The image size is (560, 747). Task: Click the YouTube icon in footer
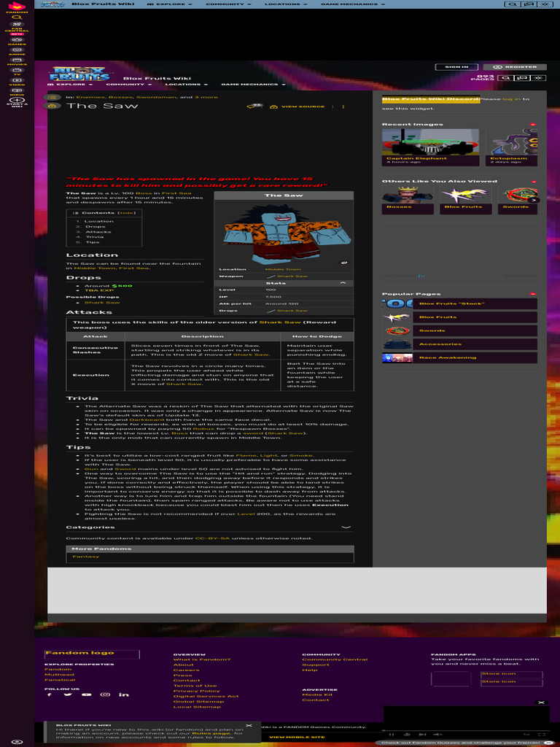click(86, 694)
